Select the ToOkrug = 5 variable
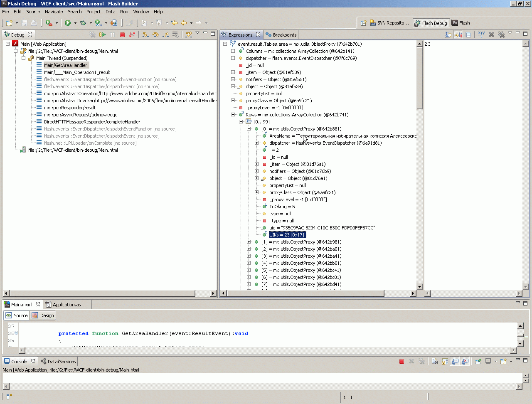This screenshot has height=404, width=532. tap(282, 207)
